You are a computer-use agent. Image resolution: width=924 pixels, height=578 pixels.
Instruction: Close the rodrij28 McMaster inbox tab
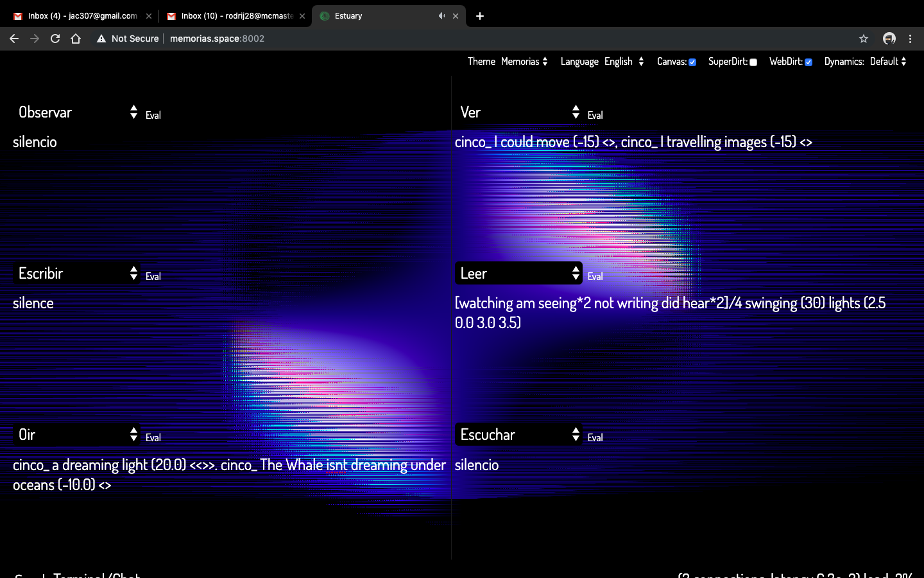pyautogui.click(x=302, y=16)
